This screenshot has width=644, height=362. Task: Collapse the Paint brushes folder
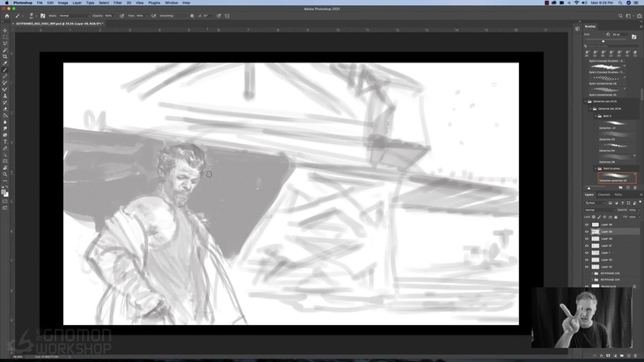(596, 169)
